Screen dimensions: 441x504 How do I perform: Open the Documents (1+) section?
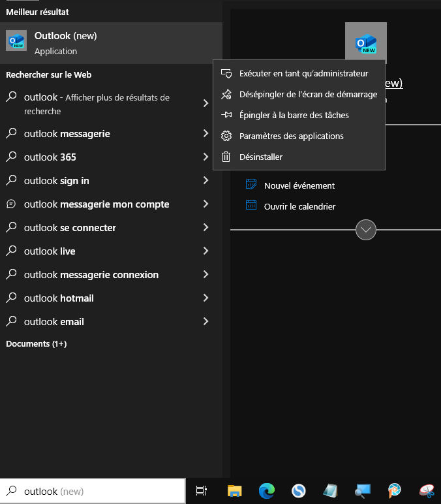coord(37,344)
